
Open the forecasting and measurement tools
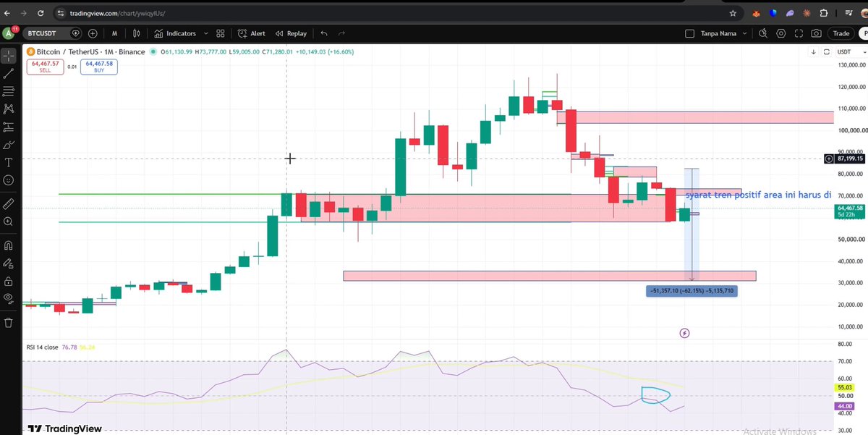(9, 127)
